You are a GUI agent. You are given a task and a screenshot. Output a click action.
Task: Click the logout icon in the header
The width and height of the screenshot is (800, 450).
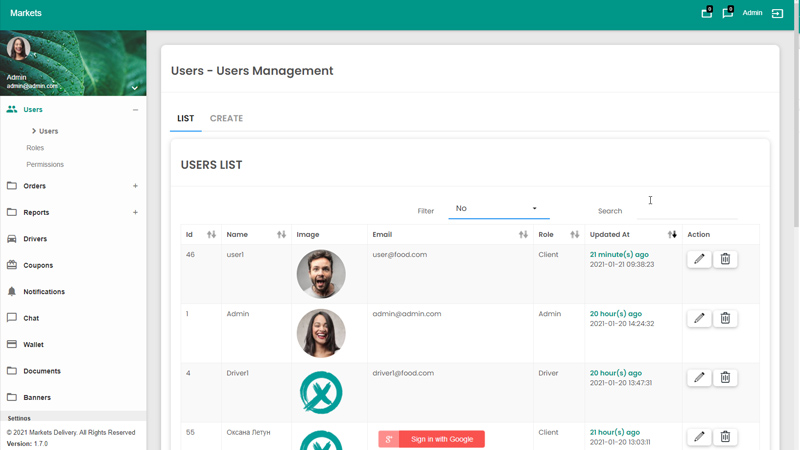(x=777, y=13)
